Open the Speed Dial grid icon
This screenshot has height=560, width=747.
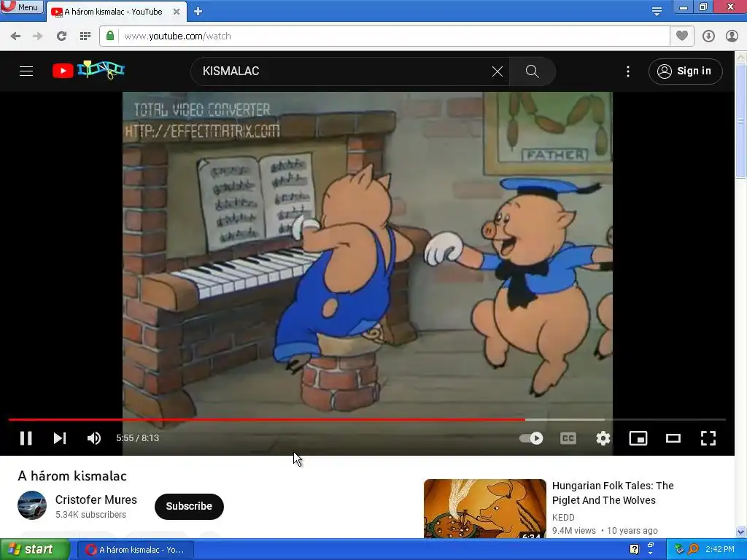[x=85, y=36]
